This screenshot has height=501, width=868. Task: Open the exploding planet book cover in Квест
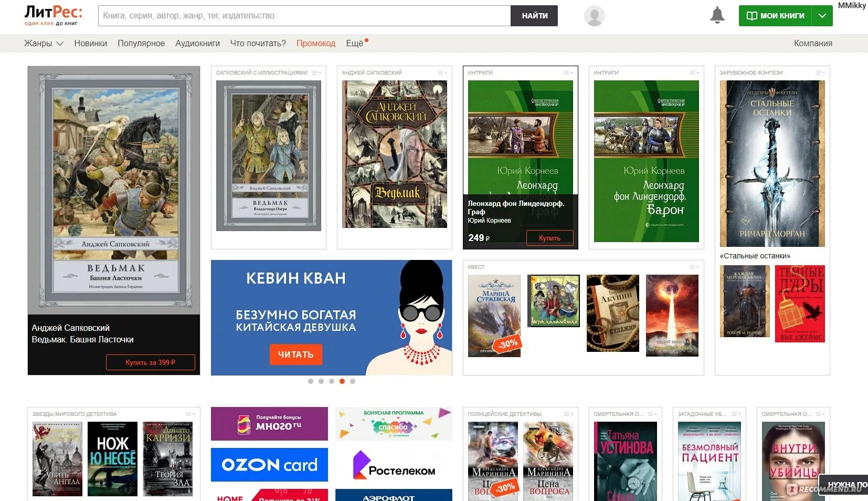click(672, 316)
